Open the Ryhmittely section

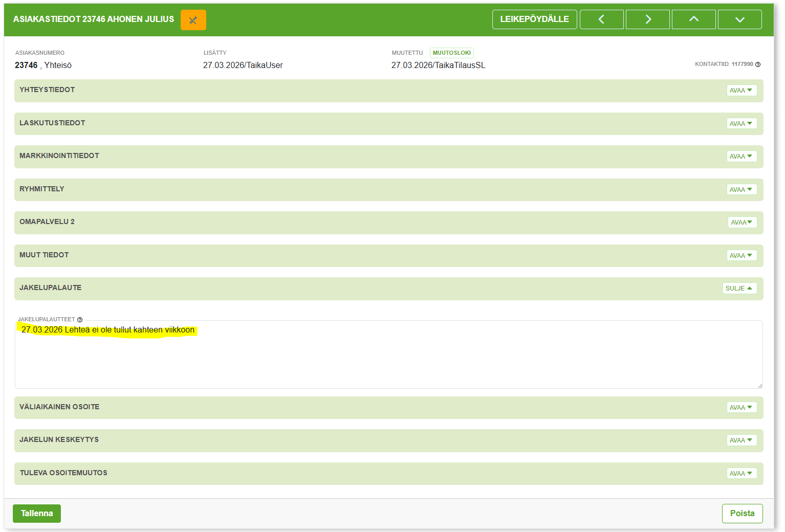pos(741,190)
